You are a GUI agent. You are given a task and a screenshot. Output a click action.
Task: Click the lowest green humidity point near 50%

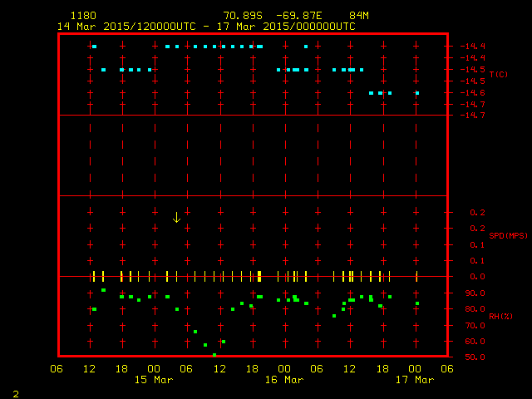tap(214, 355)
